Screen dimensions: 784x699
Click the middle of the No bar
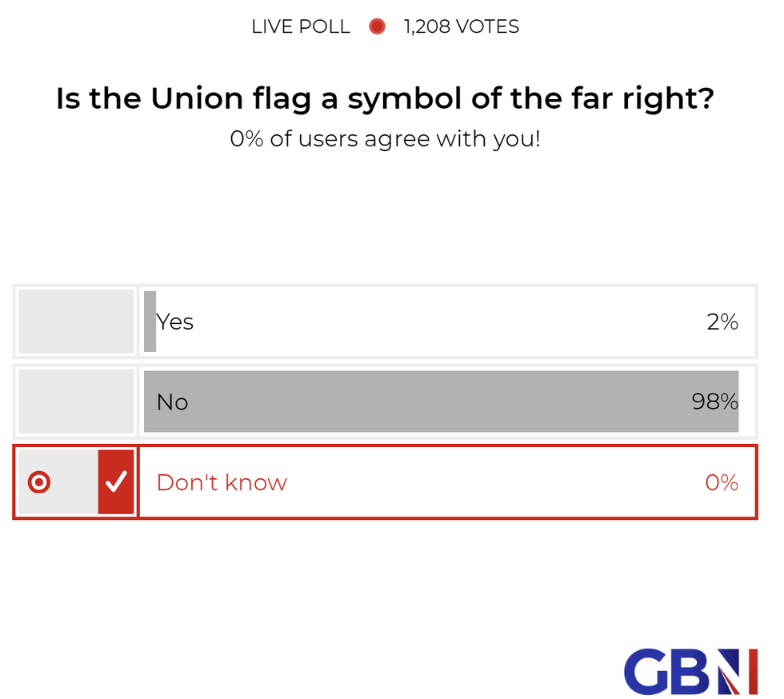click(441, 401)
